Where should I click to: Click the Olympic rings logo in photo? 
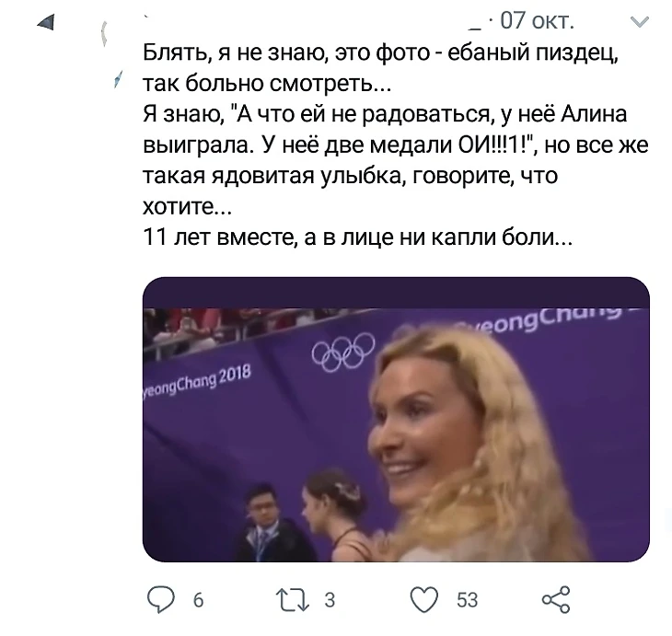click(343, 350)
